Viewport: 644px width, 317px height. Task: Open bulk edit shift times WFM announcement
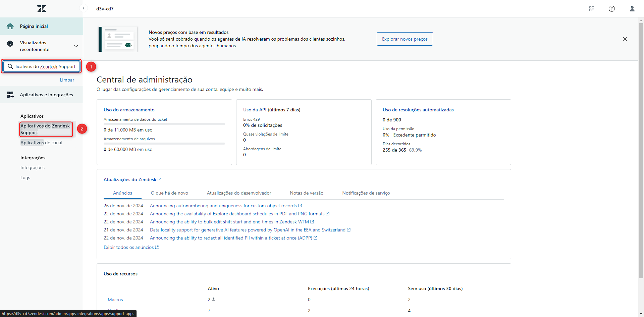click(x=232, y=222)
